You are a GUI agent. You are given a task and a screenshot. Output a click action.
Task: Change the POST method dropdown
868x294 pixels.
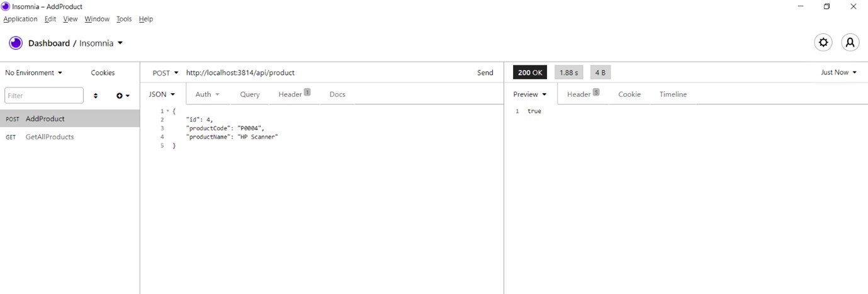pos(166,73)
